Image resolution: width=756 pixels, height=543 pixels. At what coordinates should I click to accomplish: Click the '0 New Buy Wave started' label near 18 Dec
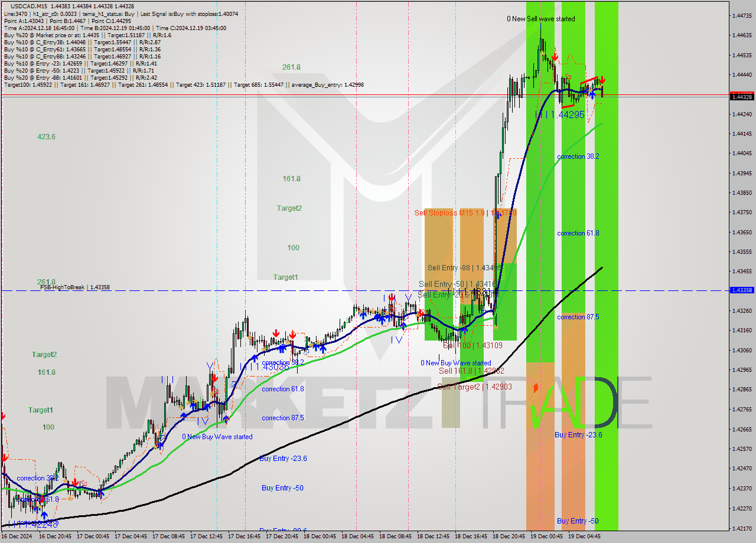click(455, 363)
